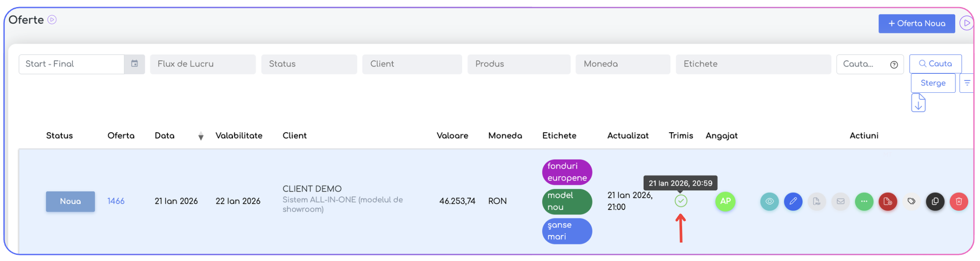Generate PDF for offer 1466
The image size is (980, 261).
pyautogui.click(x=817, y=201)
